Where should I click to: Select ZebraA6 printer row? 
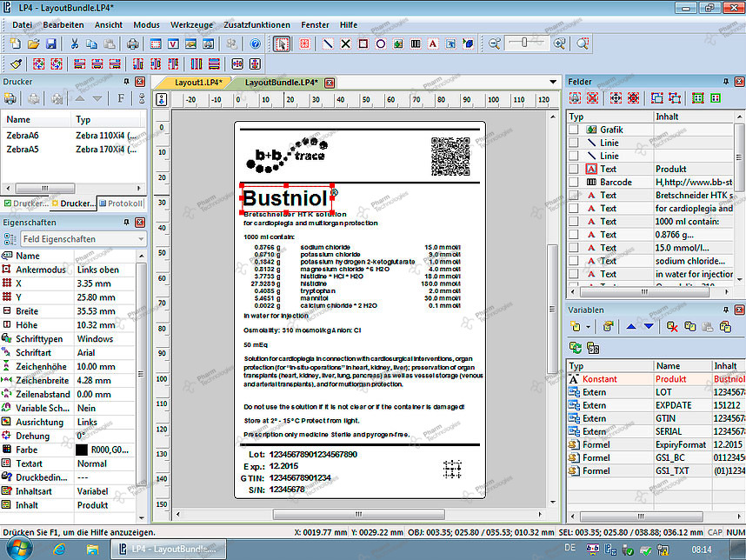tap(74, 136)
